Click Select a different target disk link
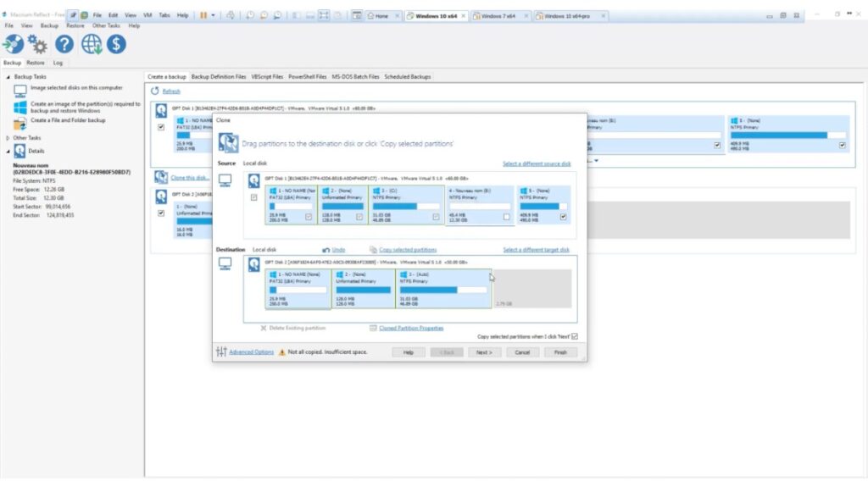Screen dimensions: 868x487 [536, 250]
